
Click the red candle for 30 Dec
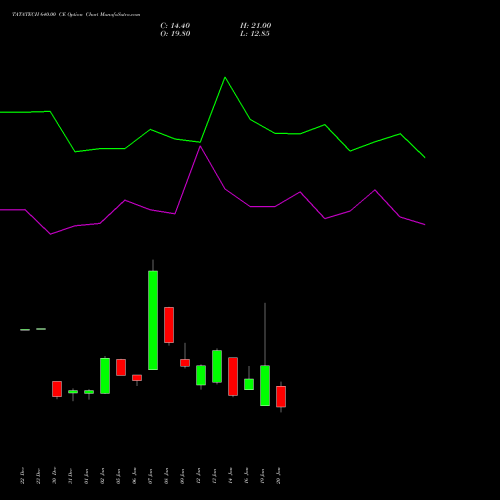pyautogui.click(x=57, y=389)
